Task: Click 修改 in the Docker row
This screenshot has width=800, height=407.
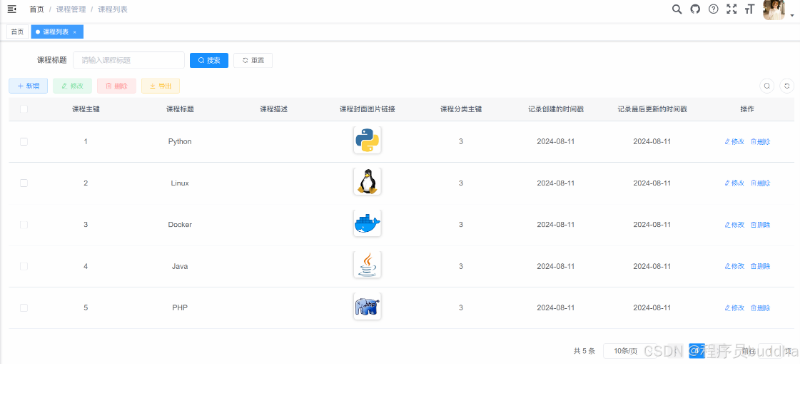Action: pos(734,224)
